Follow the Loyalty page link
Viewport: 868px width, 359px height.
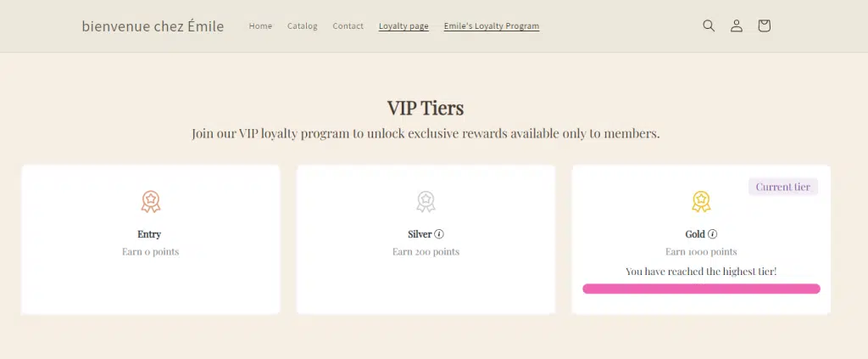403,26
